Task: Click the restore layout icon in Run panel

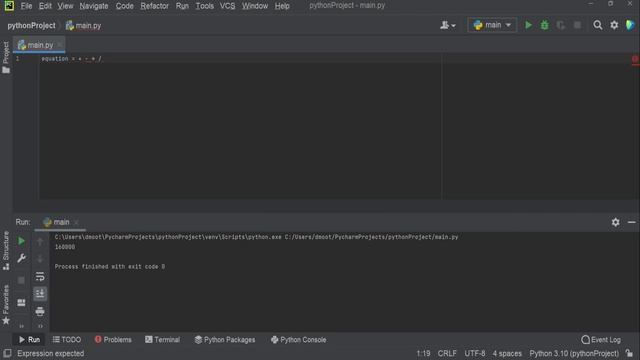Action: pyautogui.click(x=21, y=302)
